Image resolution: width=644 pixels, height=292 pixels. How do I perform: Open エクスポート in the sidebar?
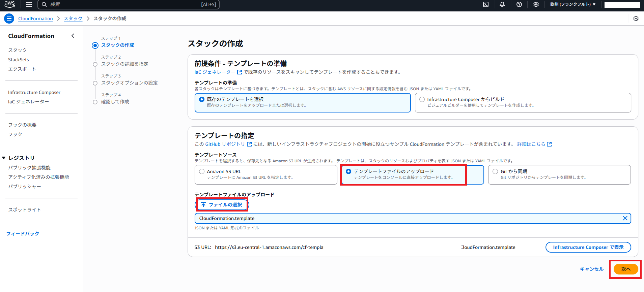pos(22,69)
